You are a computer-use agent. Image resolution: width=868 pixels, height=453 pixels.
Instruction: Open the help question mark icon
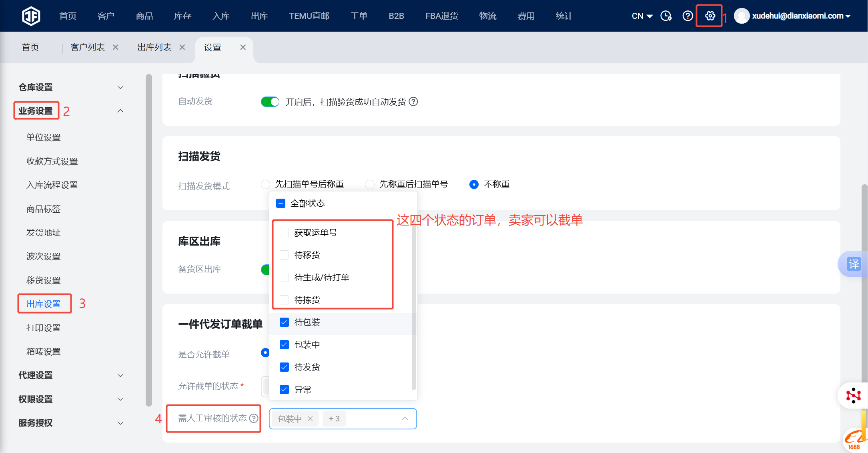coord(688,16)
